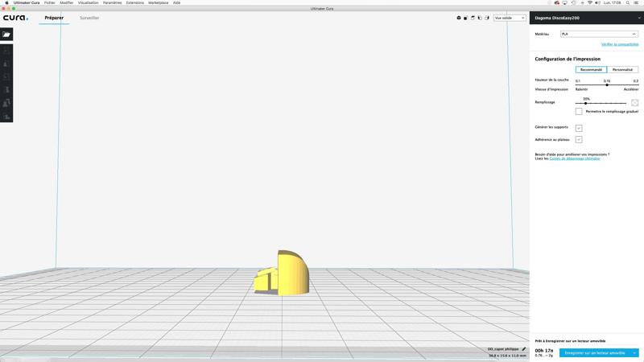Screen dimensions: 644x362
Task: Open the Notification Center icon
Action: click(636, 3)
